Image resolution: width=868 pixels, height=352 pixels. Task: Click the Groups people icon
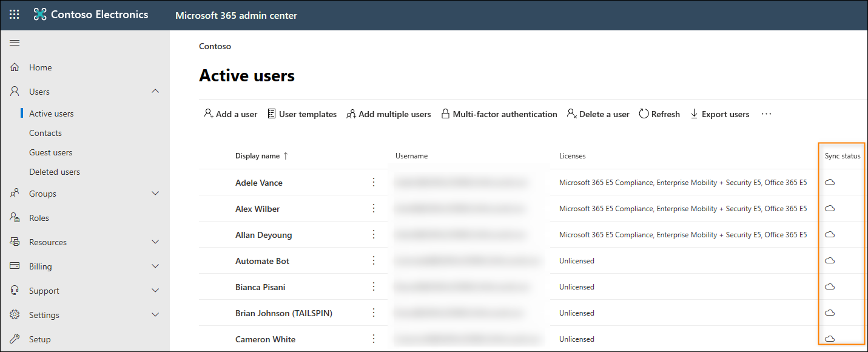15,194
